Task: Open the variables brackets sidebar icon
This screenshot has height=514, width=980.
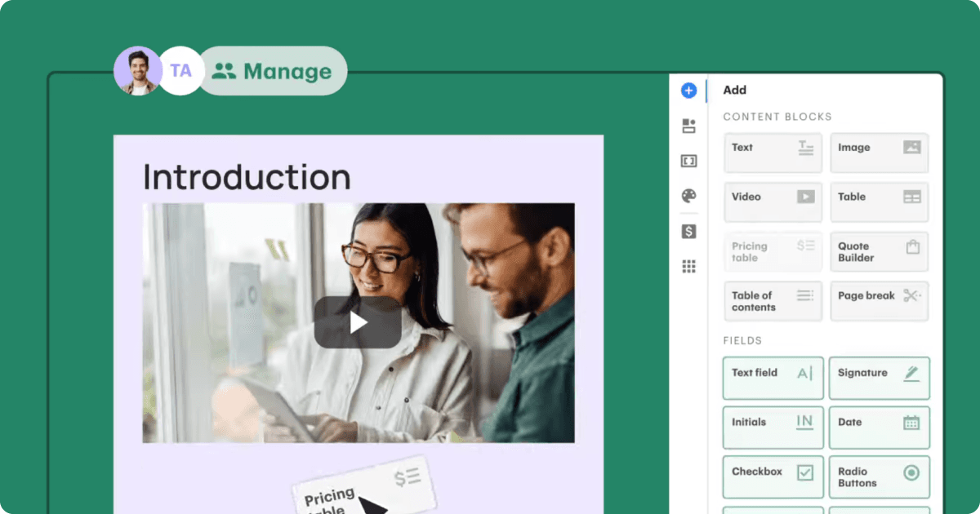Action: click(688, 161)
